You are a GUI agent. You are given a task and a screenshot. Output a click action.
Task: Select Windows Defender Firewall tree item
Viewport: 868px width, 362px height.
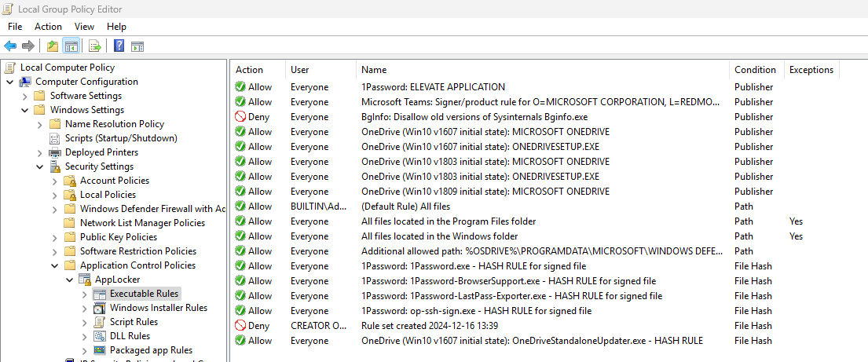click(x=153, y=209)
